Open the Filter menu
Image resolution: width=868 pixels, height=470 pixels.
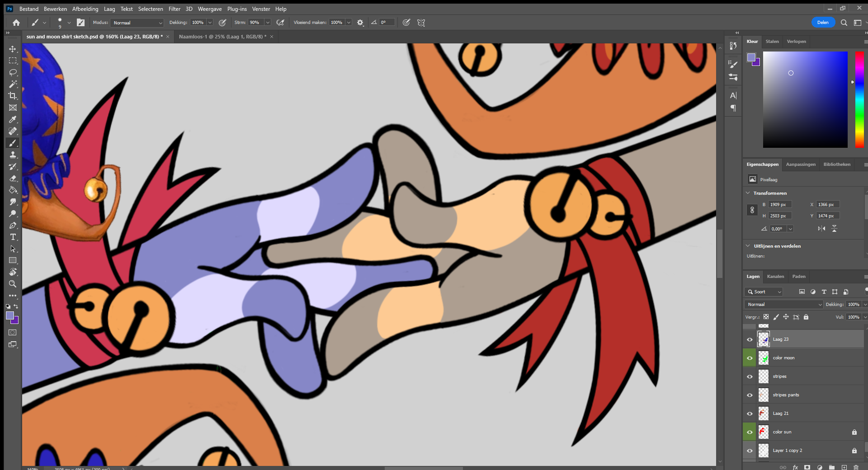point(175,9)
